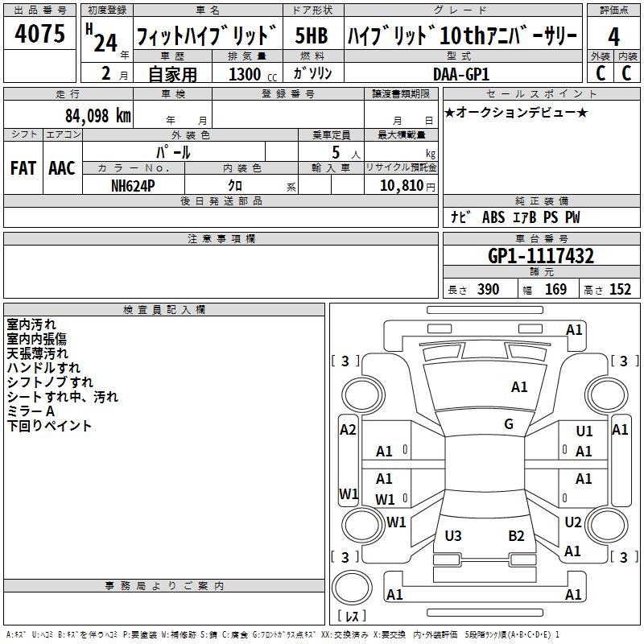Select the width value 169
Viewport: 644px width, 644px height.
tap(555, 289)
